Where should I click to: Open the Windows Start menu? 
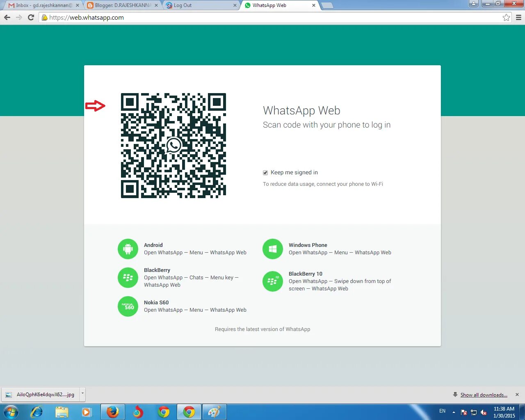click(11, 412)
